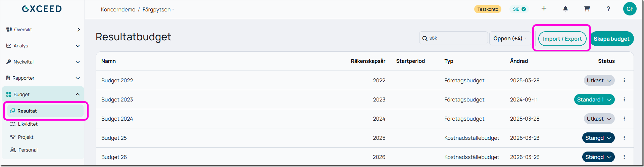Select Likviditet in the Budget submenu

(x=28, y=124)
